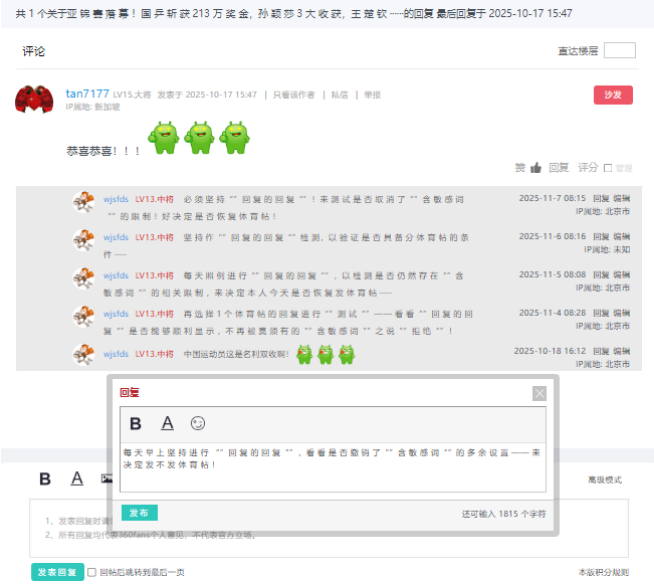Click the 发表回复 button
Viewport: 654px width, 584px height.
(x=57, y=572)
